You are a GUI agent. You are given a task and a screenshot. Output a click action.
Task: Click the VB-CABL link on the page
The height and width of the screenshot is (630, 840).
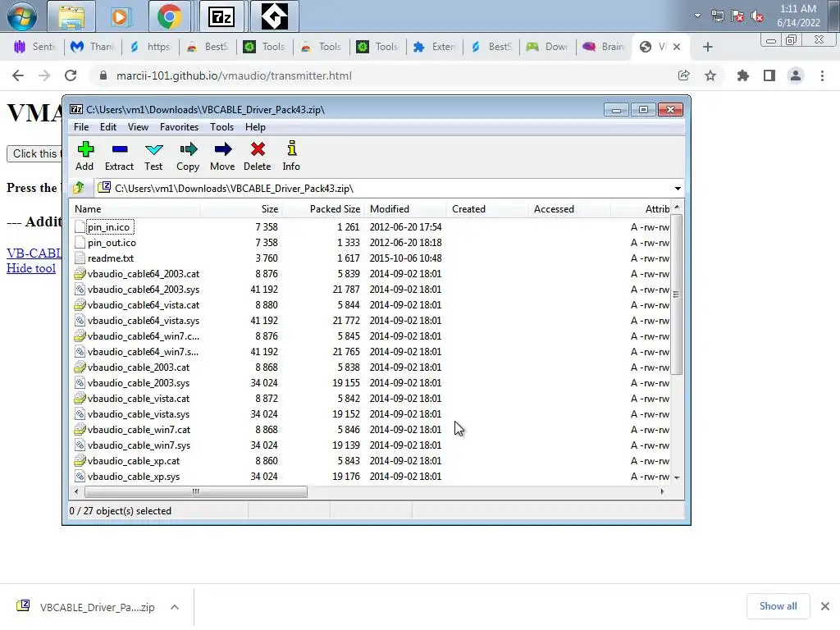34,253
